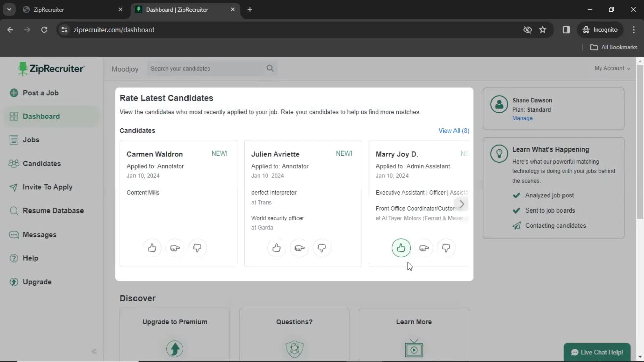Image resolution: width=644 pixels, height=362 pixels.
Task: Expand My Account dropdown
Action: tap(612, 68)
